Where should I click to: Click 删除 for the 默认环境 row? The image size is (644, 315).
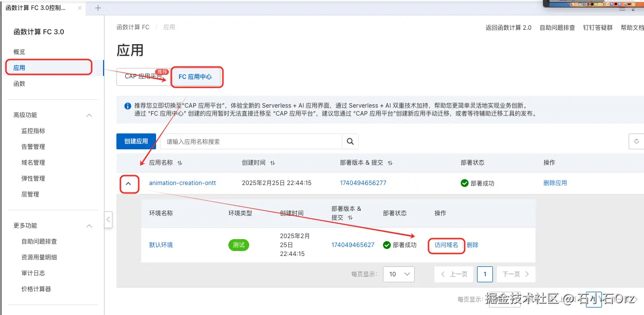473,245
